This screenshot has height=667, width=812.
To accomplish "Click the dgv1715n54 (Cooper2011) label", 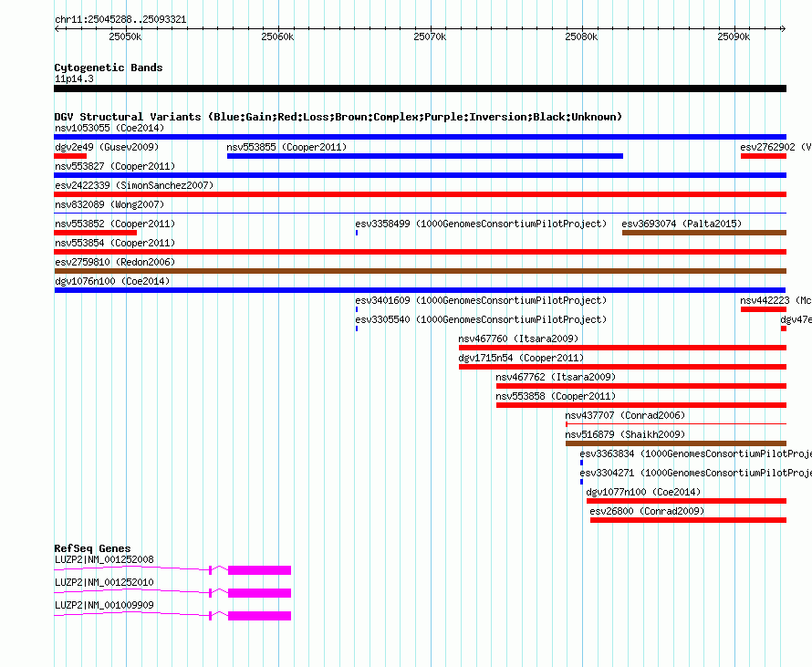I will [x=521, y=358].
